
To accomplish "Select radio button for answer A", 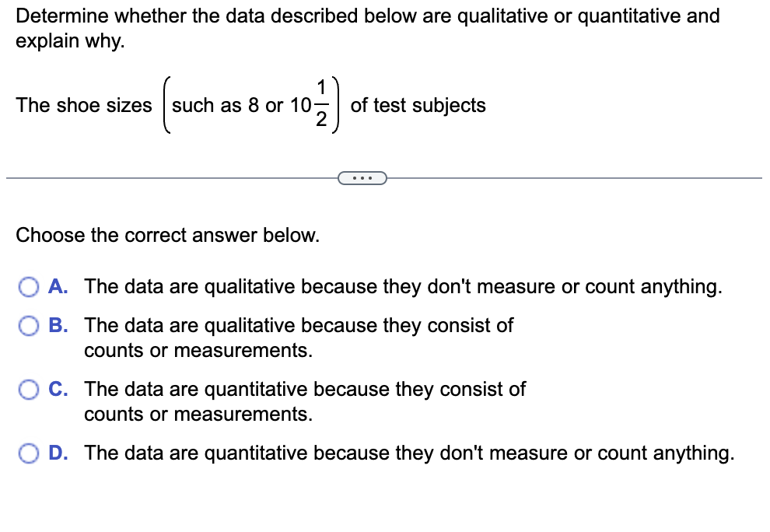I will click(30, 287).
